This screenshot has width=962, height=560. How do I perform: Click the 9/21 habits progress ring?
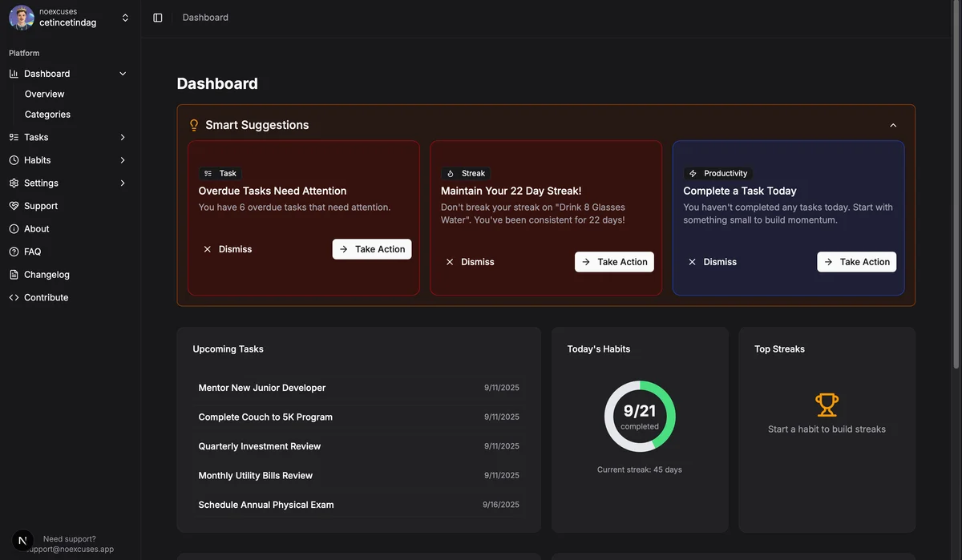point(640,417)
